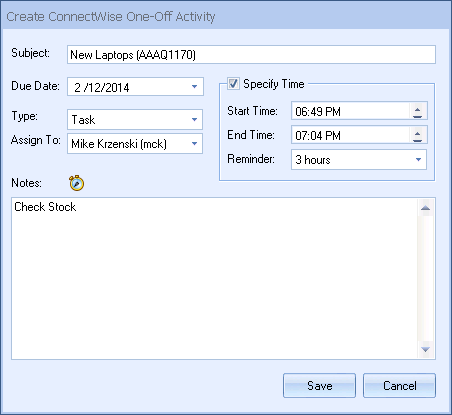Click the Notes scrollbar up arrow

tap(425, 208)
